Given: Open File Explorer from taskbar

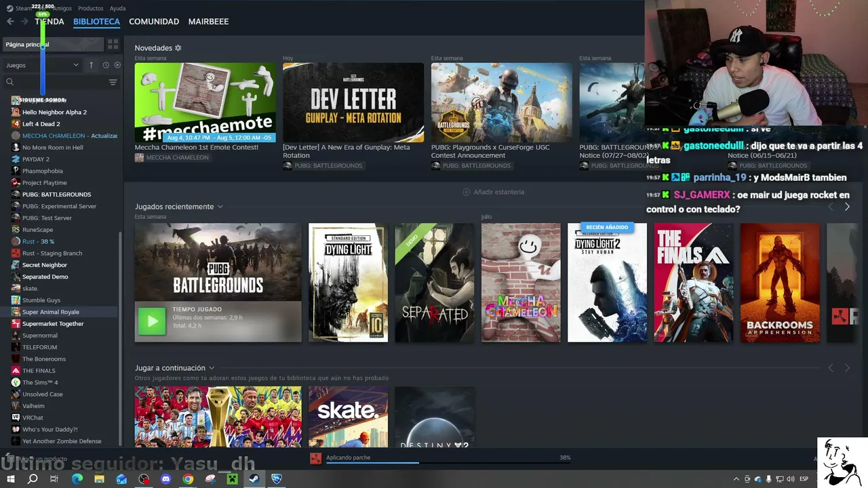Looking at the screenshot, I should (x=99, y=479).
